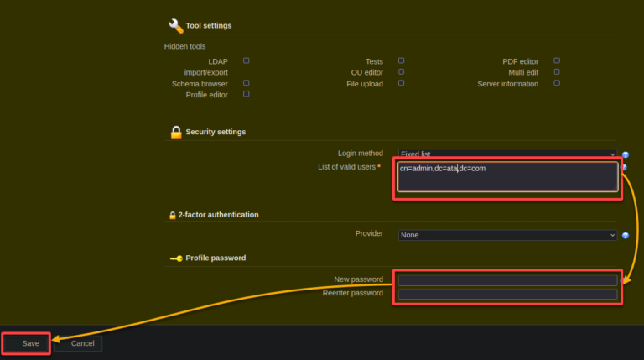644x360 pixels.
Task: Expand the Login method dropdown
Action: [x=507, y=154]
